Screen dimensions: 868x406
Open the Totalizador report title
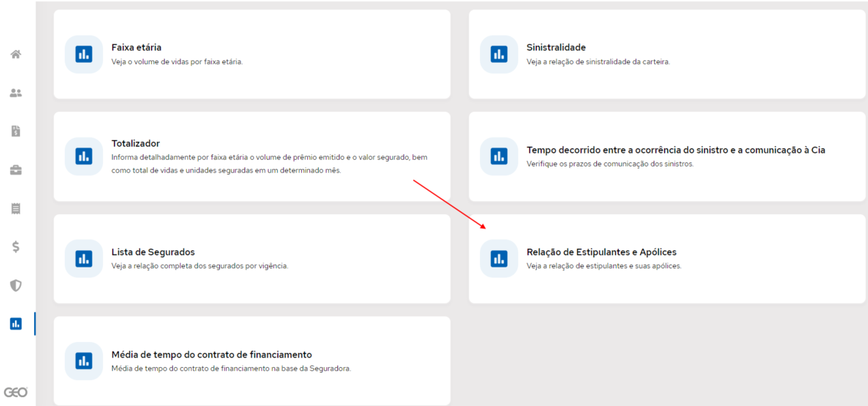[135, 143]
